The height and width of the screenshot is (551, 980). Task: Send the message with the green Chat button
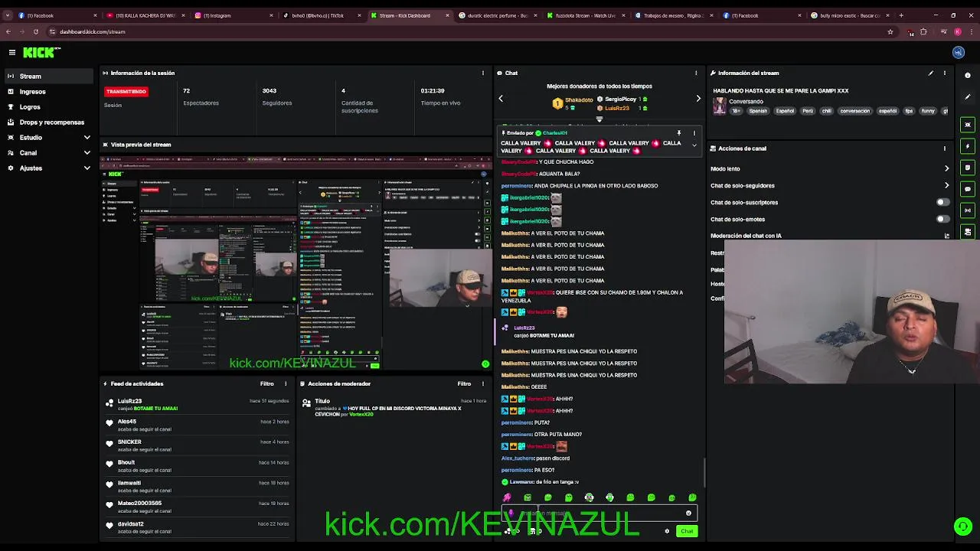tap(687, 531)
